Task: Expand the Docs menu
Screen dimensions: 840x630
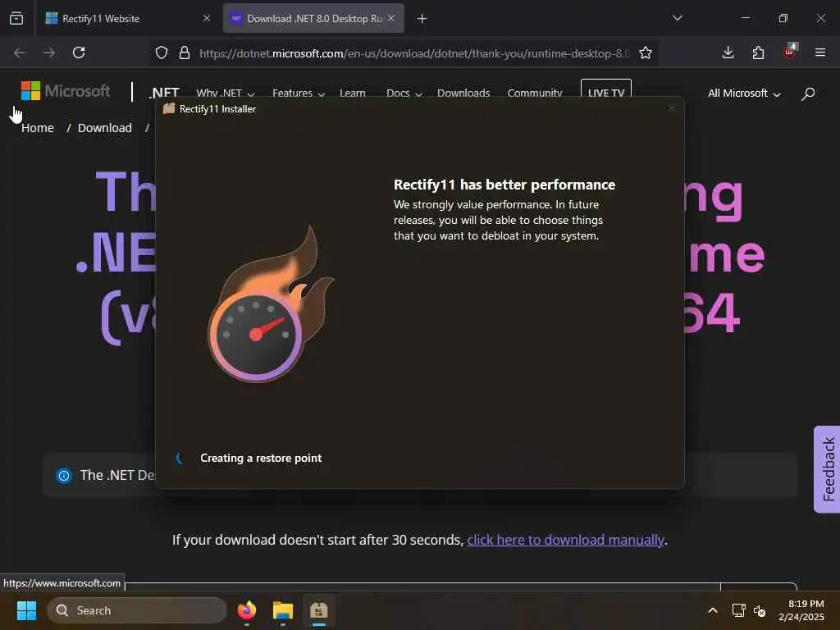Action: click(404, 94)
